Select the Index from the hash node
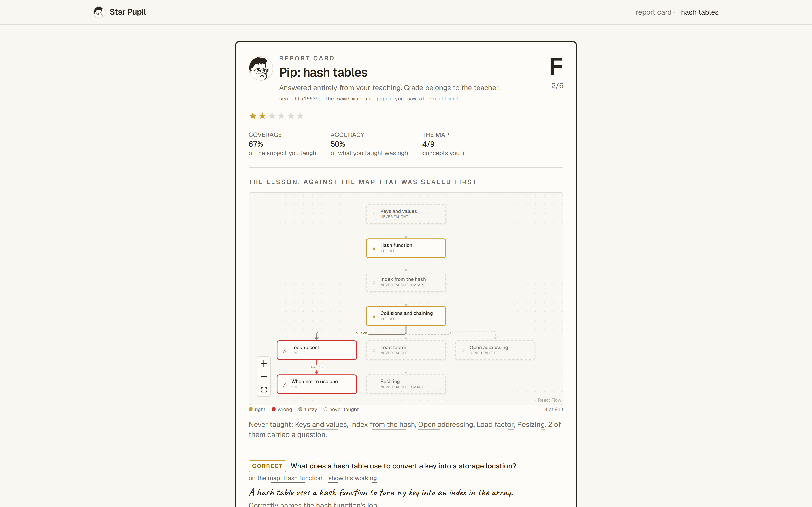812x507 pixels. point(406,282)
